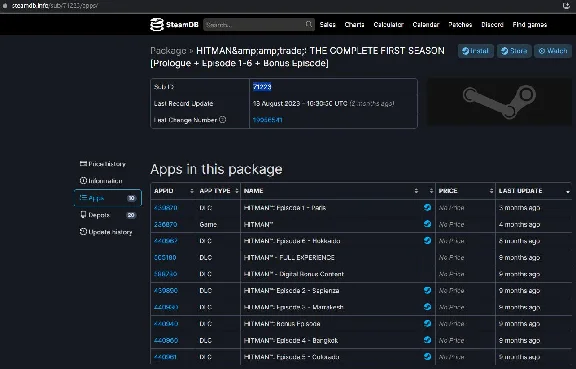The image size is (576, 369).
Task: Click the name 'HITMAN™: Episode 1 - Paris'
Action: [285, 208]
